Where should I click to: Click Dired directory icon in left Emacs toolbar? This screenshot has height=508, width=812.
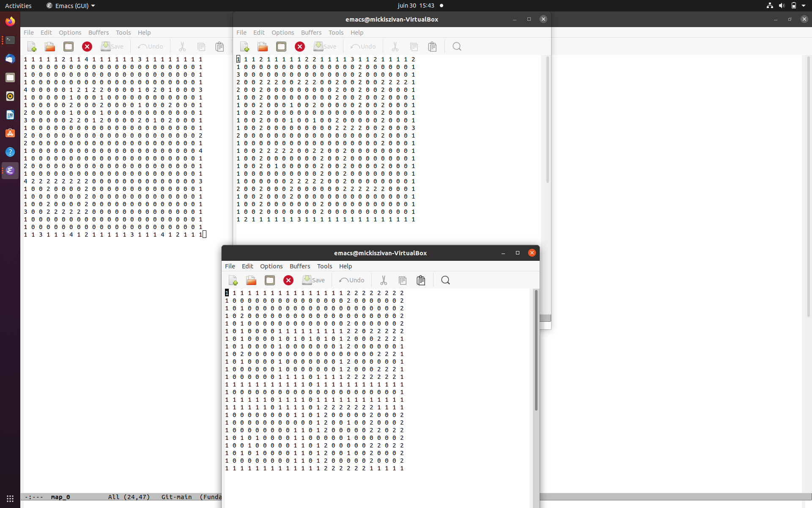tap(69, 47)
